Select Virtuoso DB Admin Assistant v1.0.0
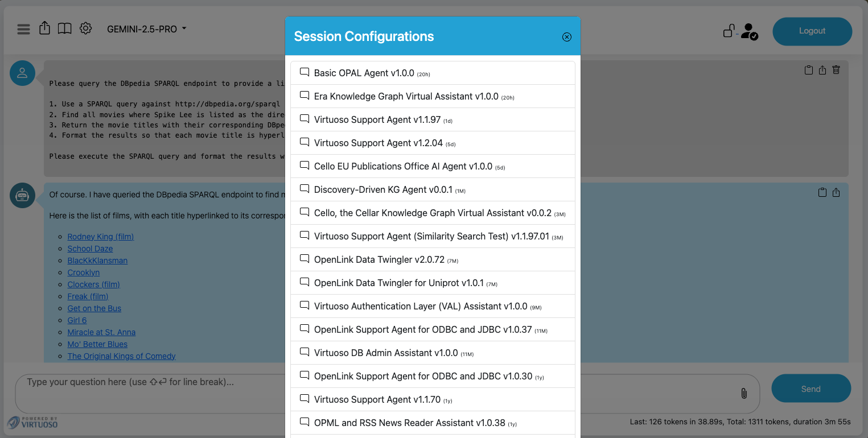Viewport: 868px width, 438px height. coord(385,353)
